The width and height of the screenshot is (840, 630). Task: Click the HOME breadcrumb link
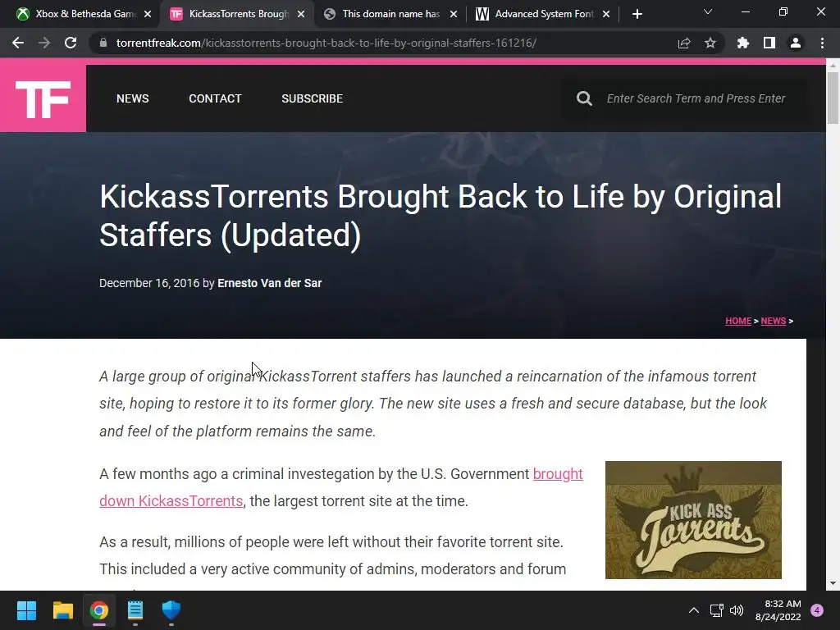pyautogui.click(x=738, y=321)
